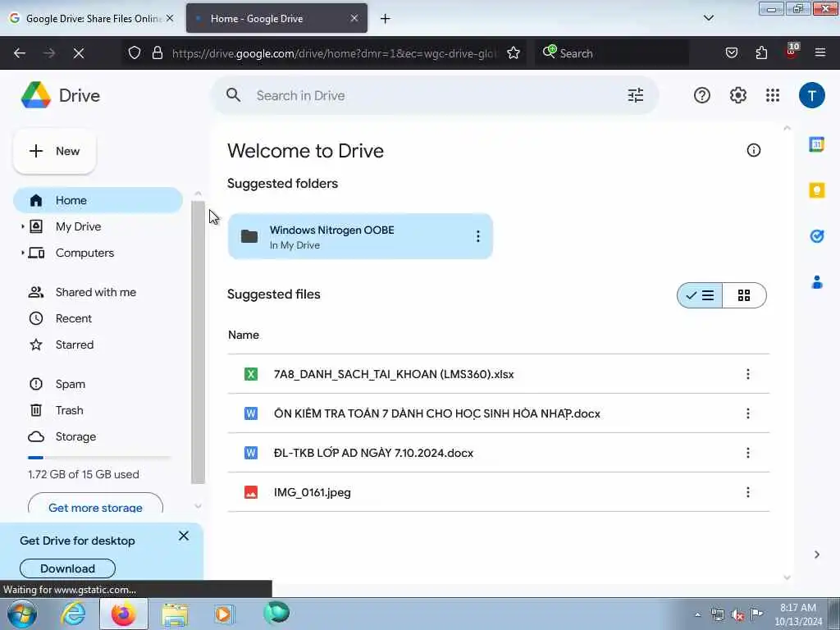Viewport: 840px width, 630px height.
Task: Close the Home - Google Drive tab
Action: point(354,18)
